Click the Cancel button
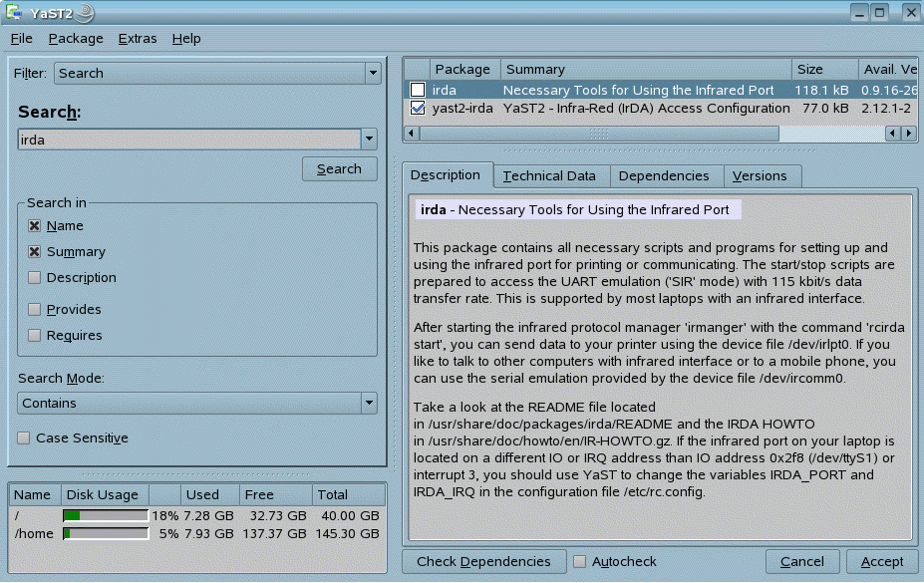 (x=802, y=562)
